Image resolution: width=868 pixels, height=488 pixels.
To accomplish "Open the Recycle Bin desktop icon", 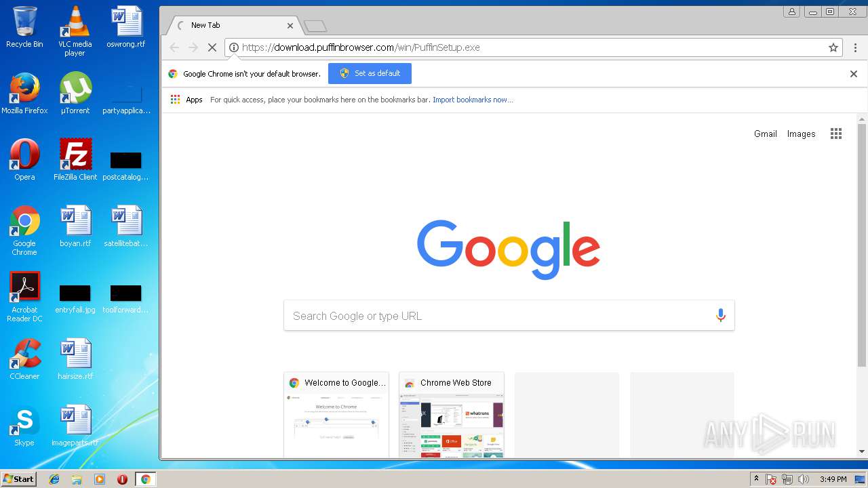I will (x=24, y=27).
